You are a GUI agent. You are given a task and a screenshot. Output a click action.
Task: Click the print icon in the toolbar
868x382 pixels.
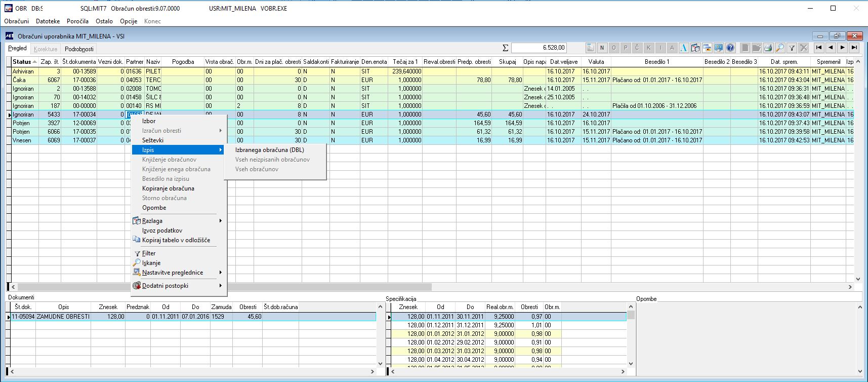[x=768, y=48]
